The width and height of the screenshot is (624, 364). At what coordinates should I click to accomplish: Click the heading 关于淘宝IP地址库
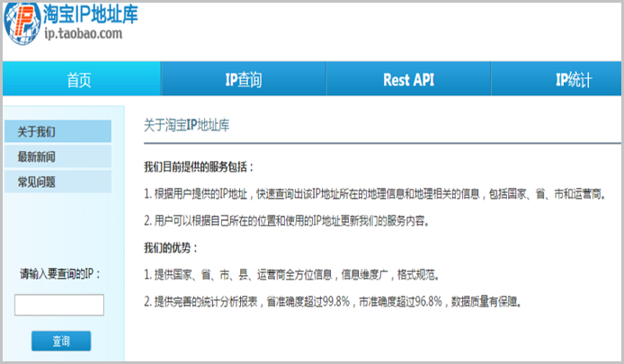pyautogui.click(x=186, y=125)
